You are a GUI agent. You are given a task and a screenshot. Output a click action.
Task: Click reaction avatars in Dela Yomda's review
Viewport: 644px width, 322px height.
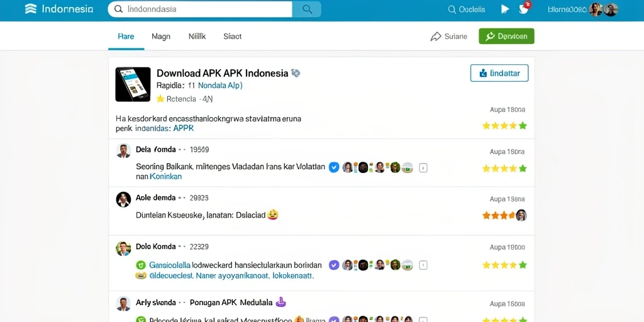378,167
